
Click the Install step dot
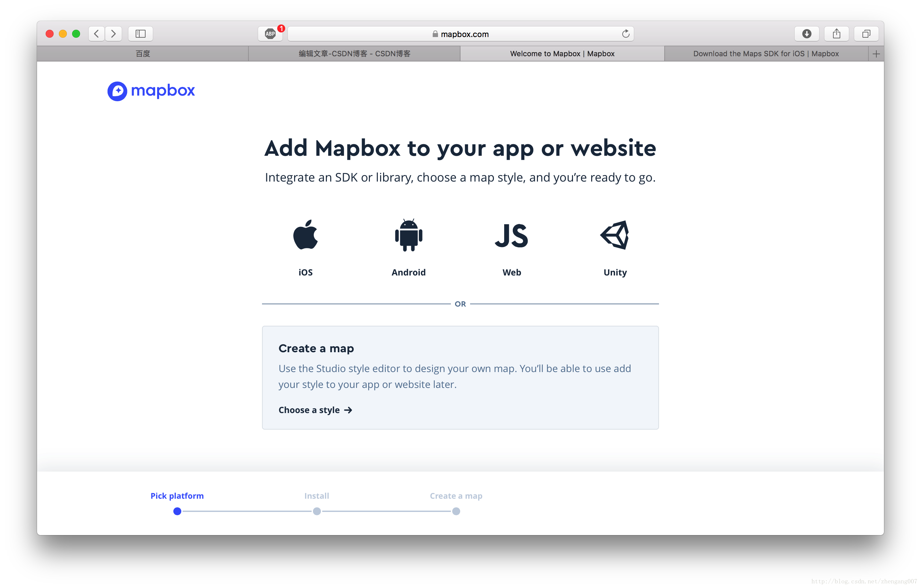pos(317,512)
